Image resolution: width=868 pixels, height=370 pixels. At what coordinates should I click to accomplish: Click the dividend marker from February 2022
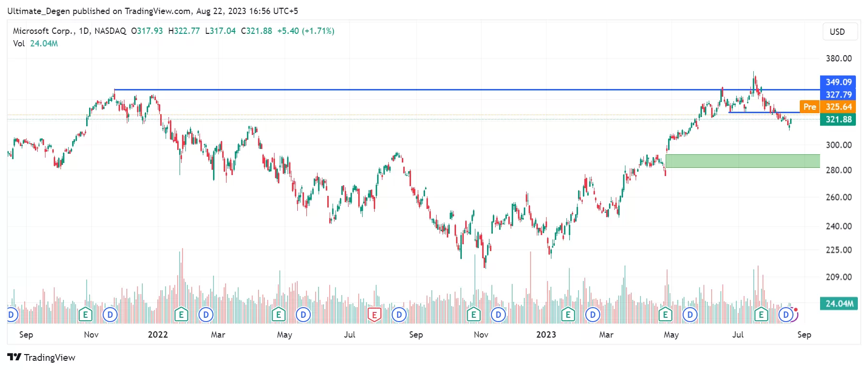pyautogui.click(x=206, y=315)
